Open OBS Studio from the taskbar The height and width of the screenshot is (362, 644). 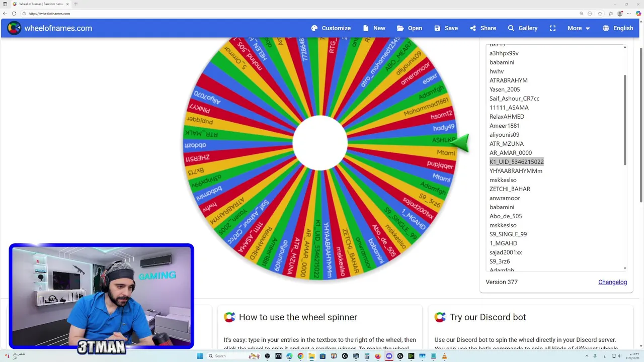point(267,356)
